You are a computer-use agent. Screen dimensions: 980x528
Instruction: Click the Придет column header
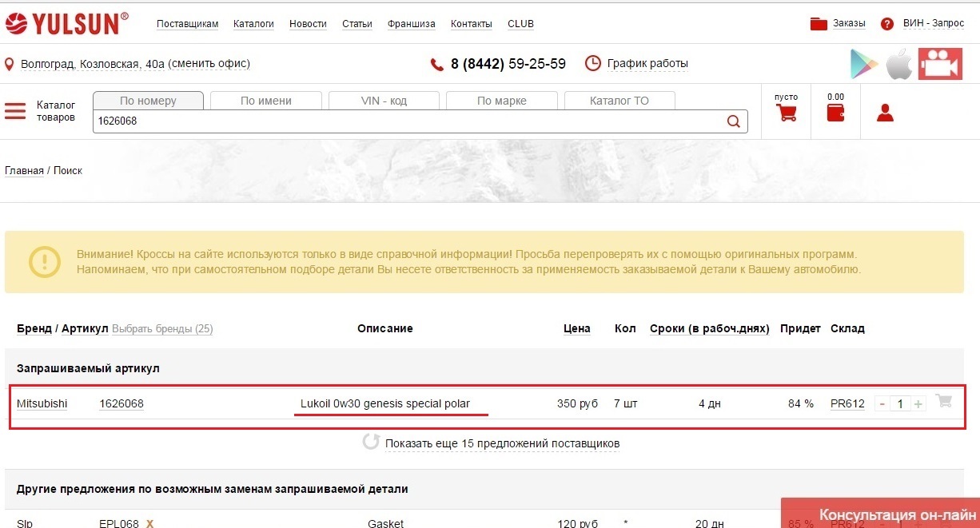[x=801, y=329]
